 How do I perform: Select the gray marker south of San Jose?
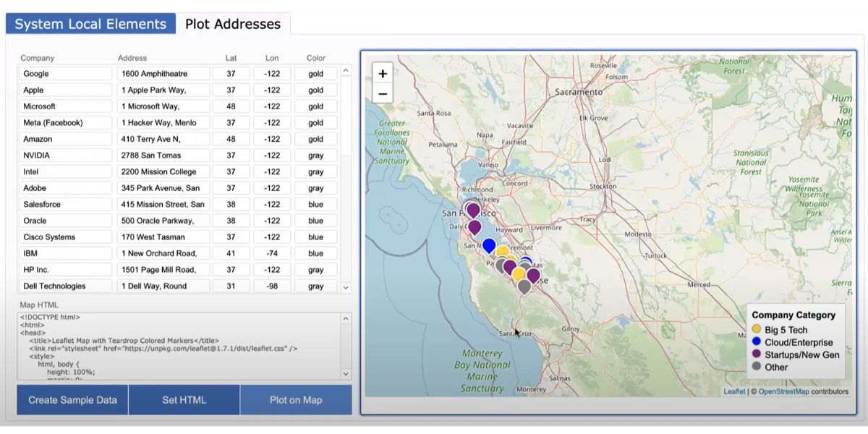pyautogui.click(x=522, y=286)
